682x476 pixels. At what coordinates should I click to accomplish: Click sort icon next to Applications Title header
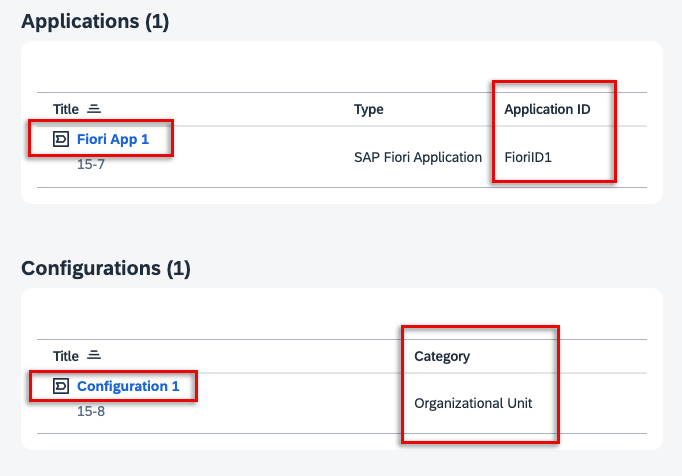coord(93,108)
